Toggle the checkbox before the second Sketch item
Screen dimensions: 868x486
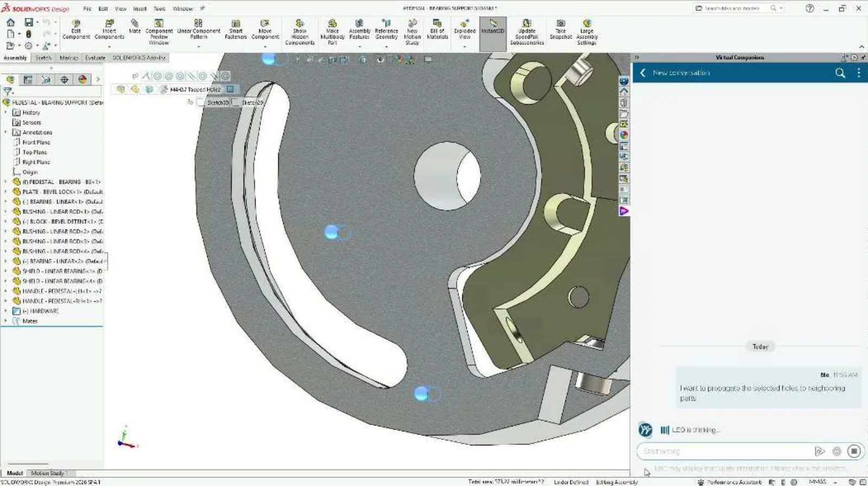tap(235, 102)
